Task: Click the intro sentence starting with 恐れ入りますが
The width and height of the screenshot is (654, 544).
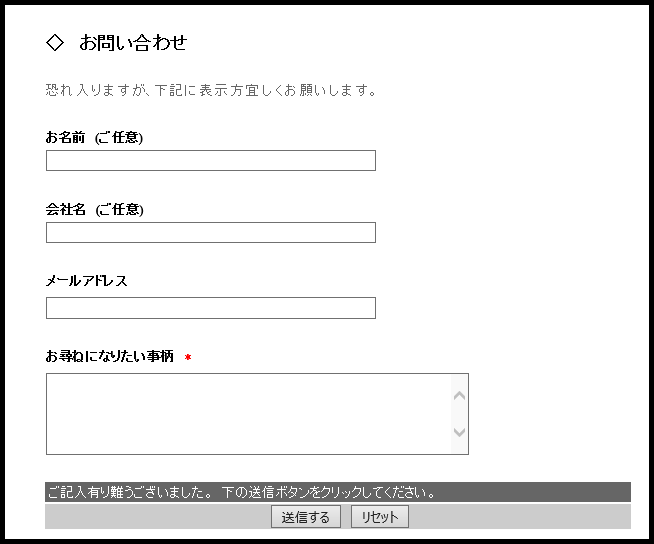Action: (x=211, y=91)
